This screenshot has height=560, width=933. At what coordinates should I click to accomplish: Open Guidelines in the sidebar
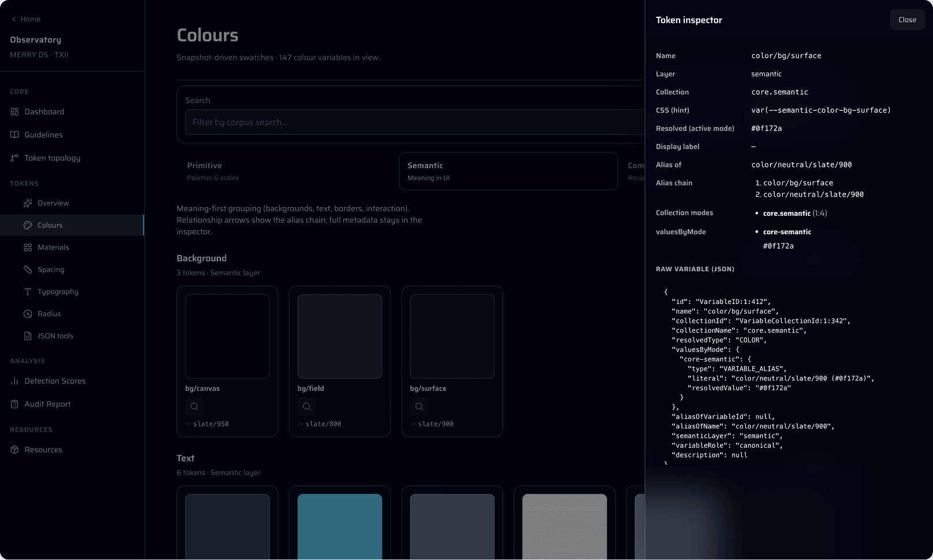click(x=72, y=135)
